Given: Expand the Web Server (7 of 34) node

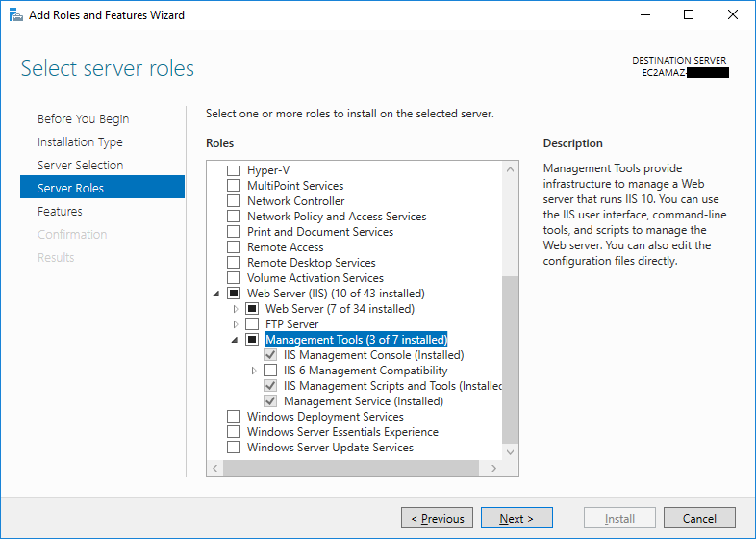Looking at the screenshot, I should (236, 309).
